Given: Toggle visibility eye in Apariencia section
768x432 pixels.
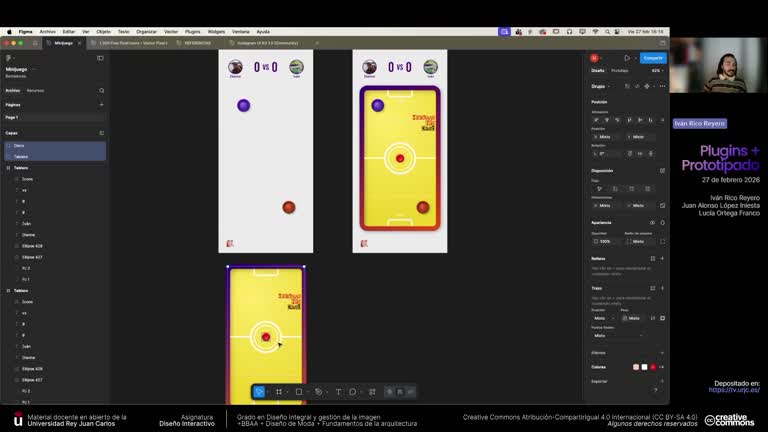Looking at the screenshot, I should pos(652,222).
